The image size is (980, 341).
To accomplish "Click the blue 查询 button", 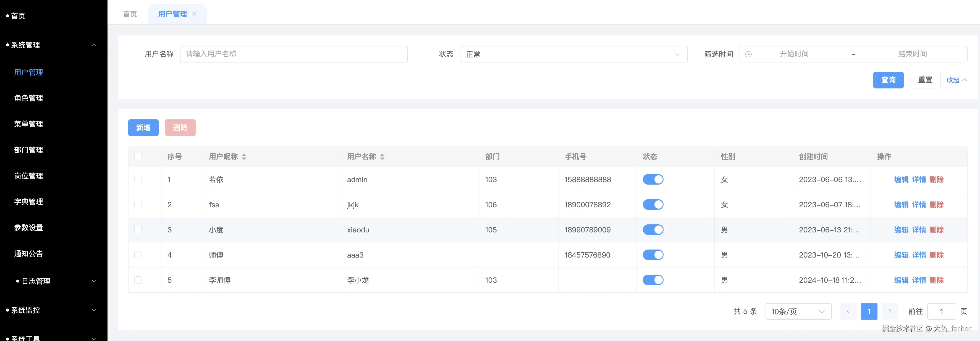I will pyautogui.click(x=888, y=80).
